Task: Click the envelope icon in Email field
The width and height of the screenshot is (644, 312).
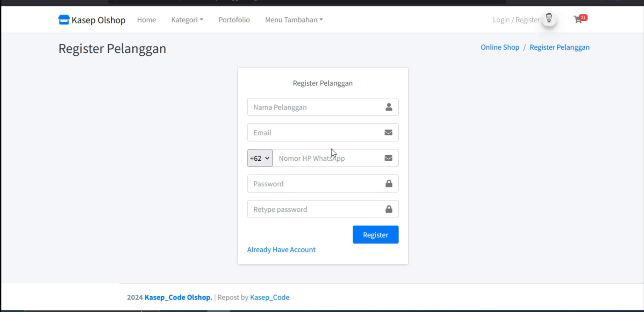Action: coord(388,132)
